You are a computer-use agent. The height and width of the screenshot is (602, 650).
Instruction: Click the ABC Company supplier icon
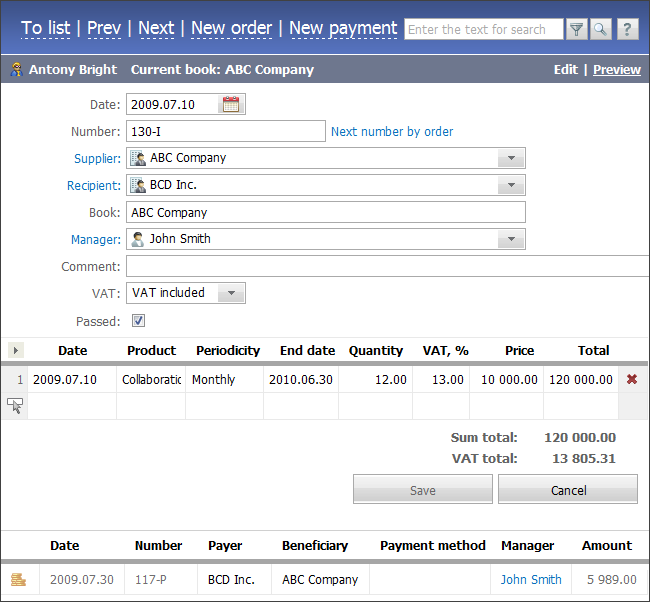[138, 158]
